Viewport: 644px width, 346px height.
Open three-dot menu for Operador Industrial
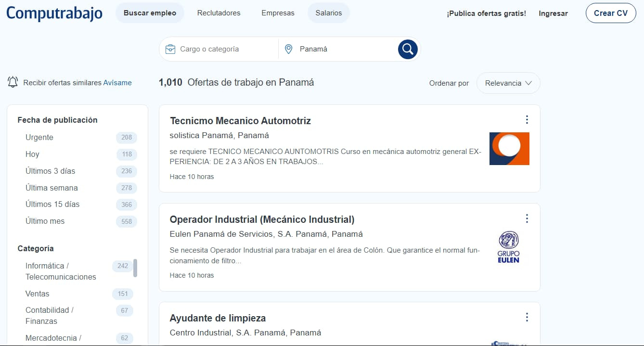pyautogui.click(x=527, y=218)
